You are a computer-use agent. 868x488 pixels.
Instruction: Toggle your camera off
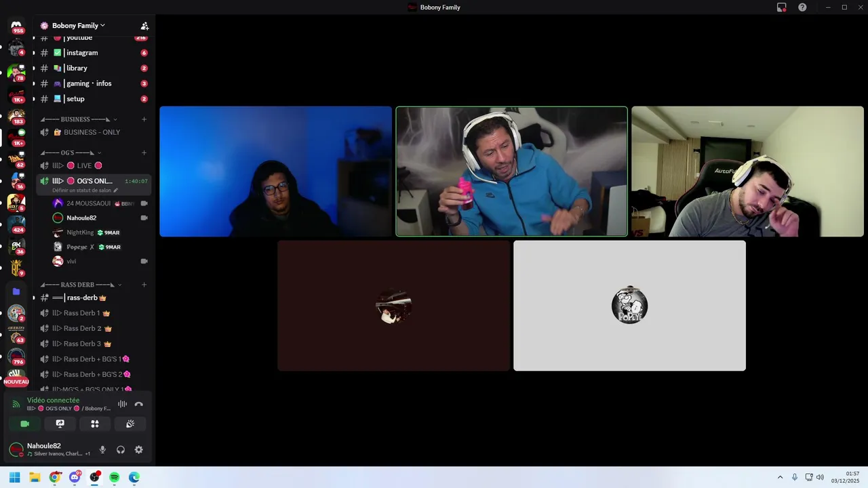[x=24, y=424]
